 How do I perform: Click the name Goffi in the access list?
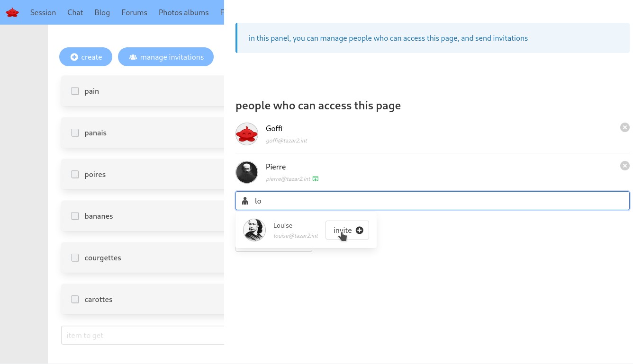click(274, 128)
